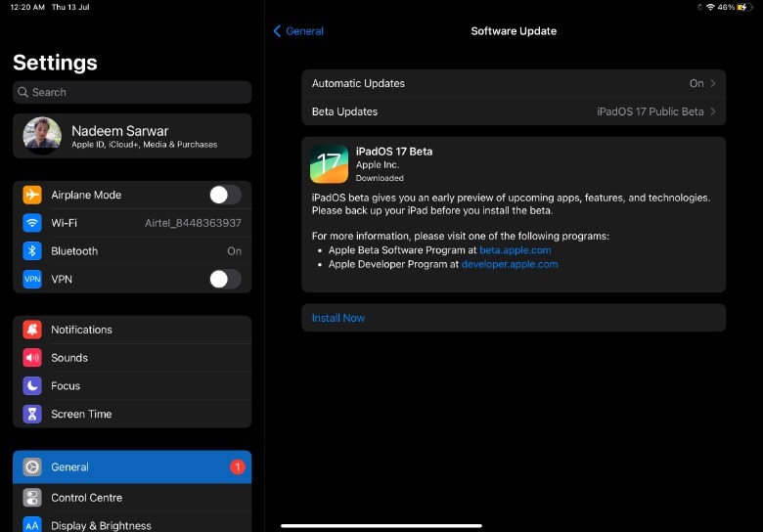This screenshot has width=763, height=532.
Task: Toggle the VPN switch
Action: 225,280
